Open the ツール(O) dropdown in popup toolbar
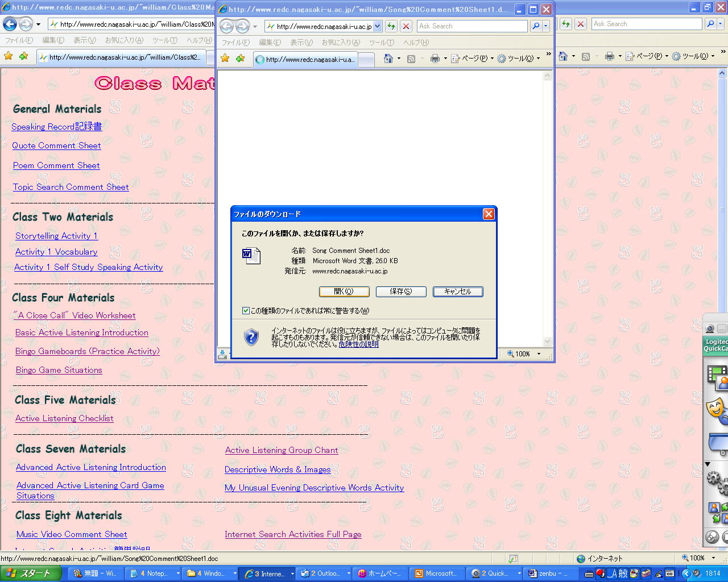Viewport: 728px width, 582px height. point(518,59)
